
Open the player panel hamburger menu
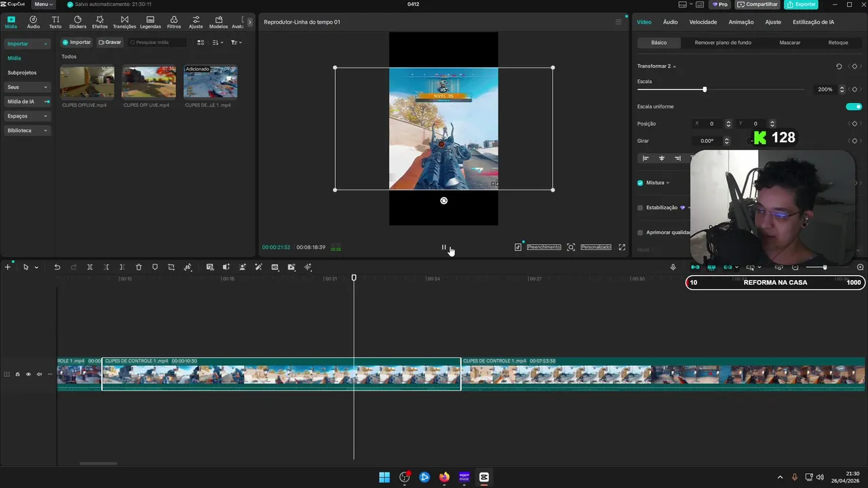[x=618, y=22]
